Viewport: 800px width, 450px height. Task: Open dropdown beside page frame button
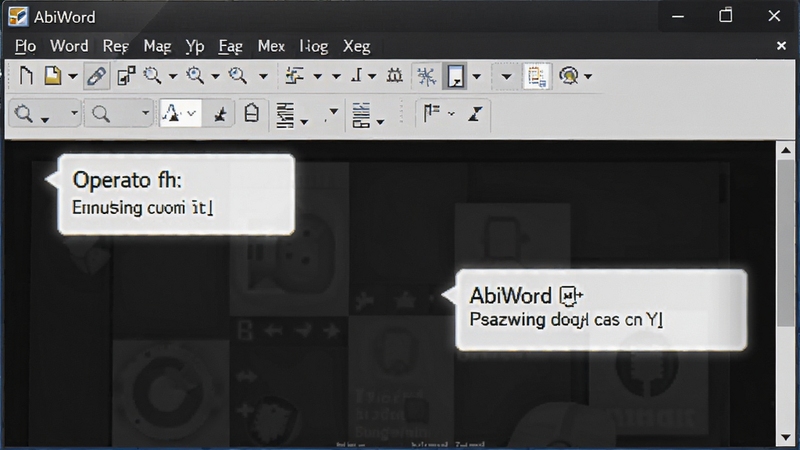[x=476, y=77]
